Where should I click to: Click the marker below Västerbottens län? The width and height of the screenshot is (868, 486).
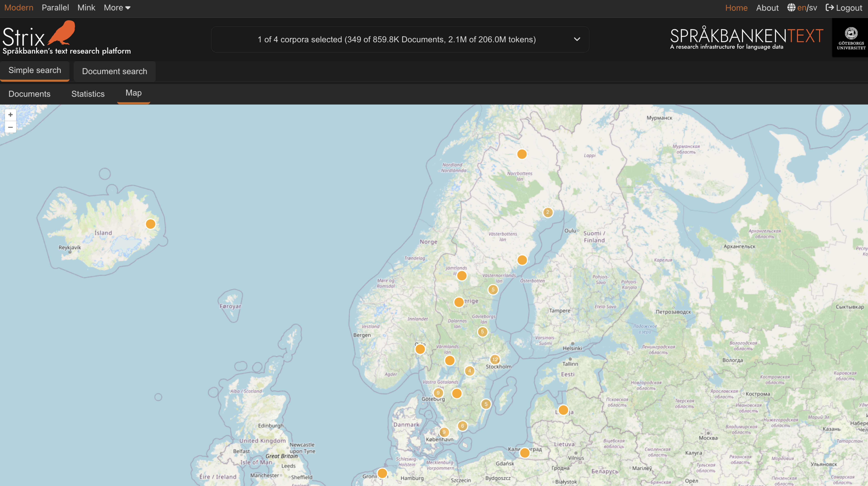point(522,260)
